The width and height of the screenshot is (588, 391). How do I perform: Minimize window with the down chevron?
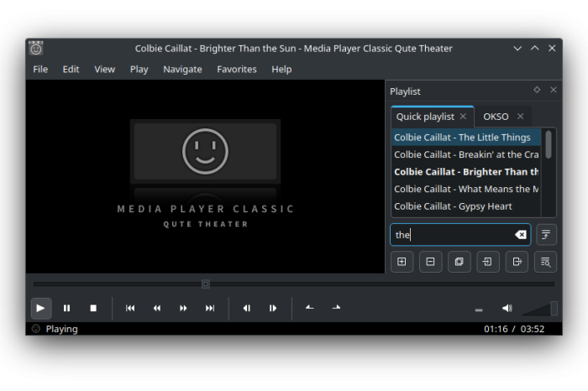pos(517,49)
